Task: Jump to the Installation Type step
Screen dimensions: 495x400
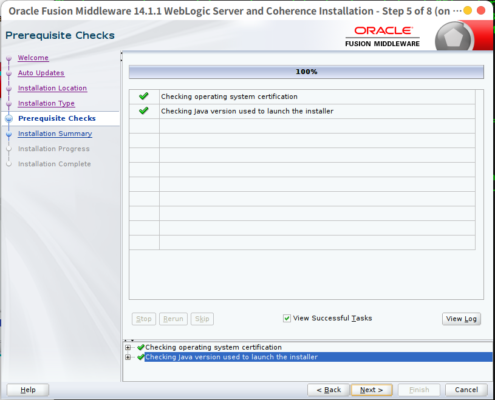Action: pyautogui.click(x=46, y=103)
